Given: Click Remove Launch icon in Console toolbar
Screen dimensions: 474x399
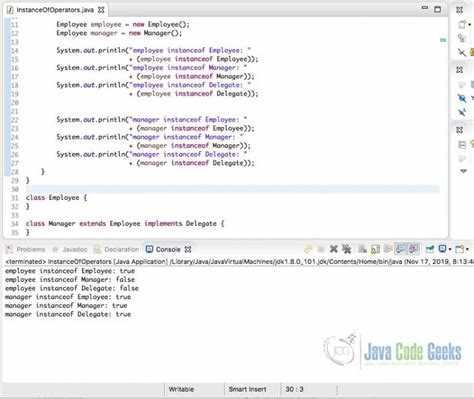Looking at the screenshot, I should coord(334,249).
